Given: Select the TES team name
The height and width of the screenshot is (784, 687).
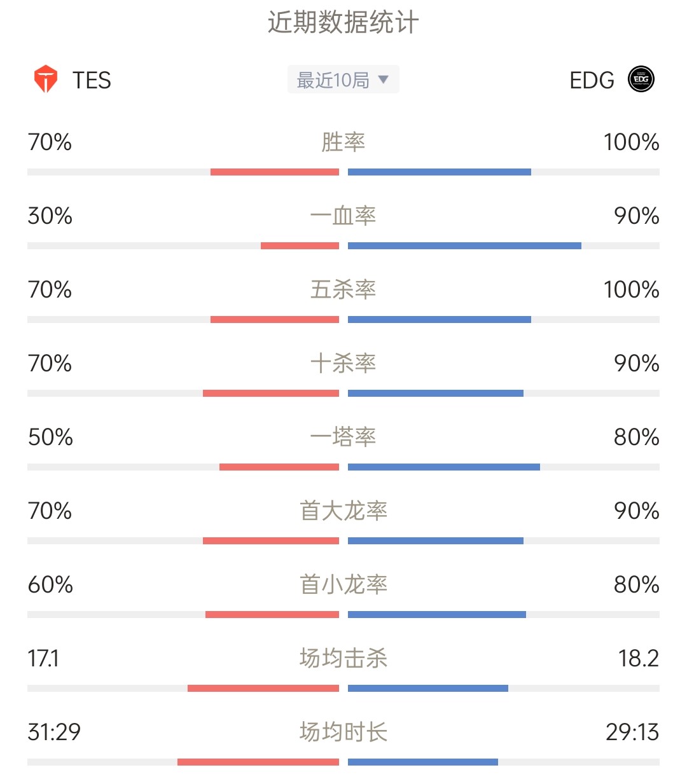Looking at the screenshot, I should click(92, 80).
